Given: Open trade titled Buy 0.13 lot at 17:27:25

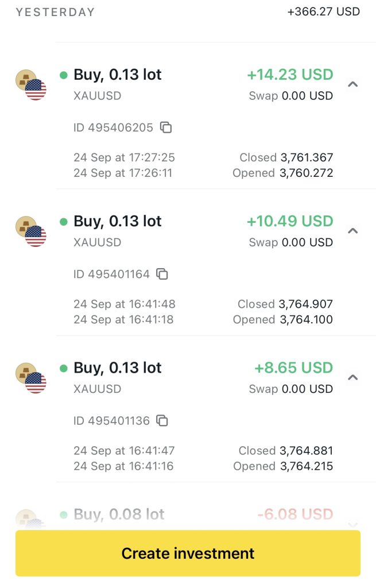Looking at the screenshot, I should pos(118,75).
